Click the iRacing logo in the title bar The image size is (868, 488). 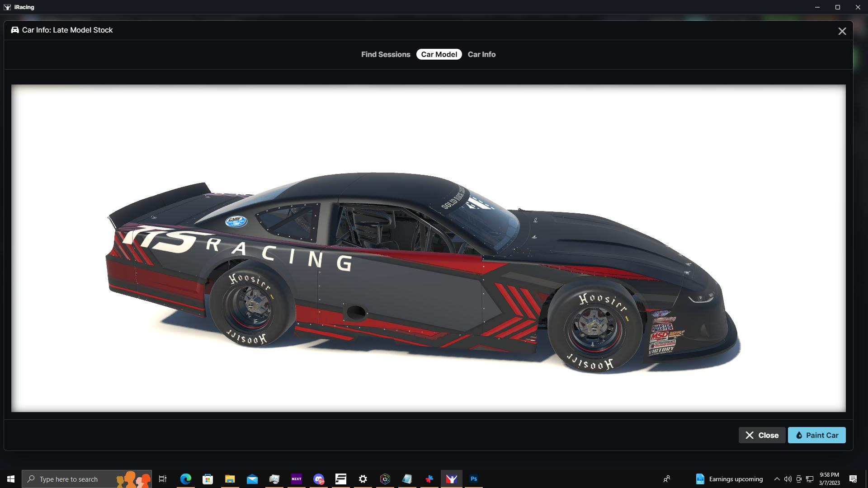6,7
